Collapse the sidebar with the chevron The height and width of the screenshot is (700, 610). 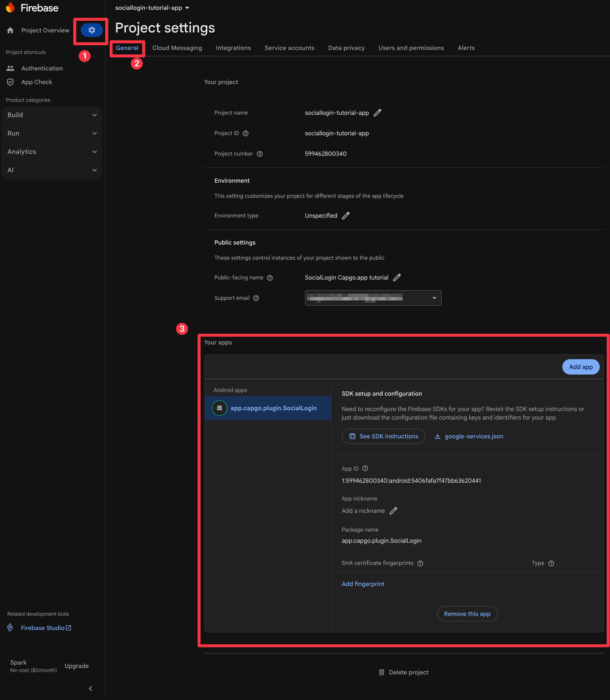pyautogui.click(x=90, y=688)
